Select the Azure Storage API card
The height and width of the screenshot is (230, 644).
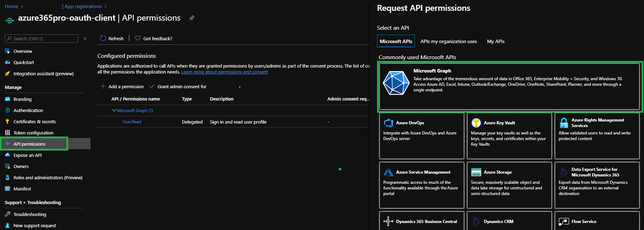(x=509, y=185)
